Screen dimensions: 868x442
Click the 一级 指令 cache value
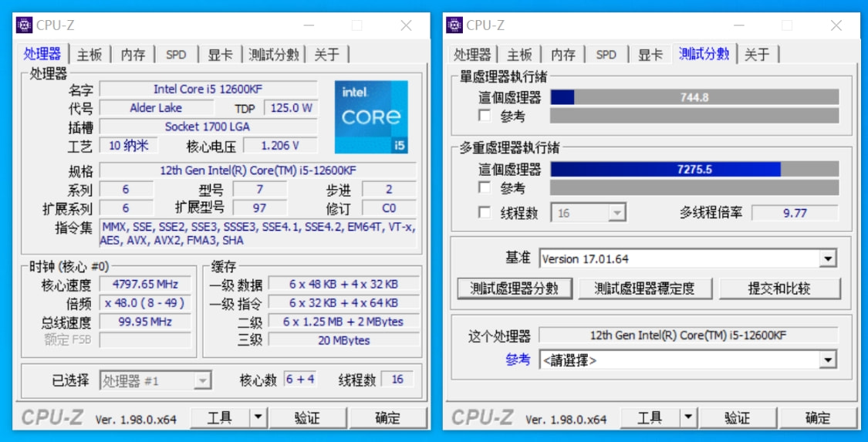click(x=343, y=303)
